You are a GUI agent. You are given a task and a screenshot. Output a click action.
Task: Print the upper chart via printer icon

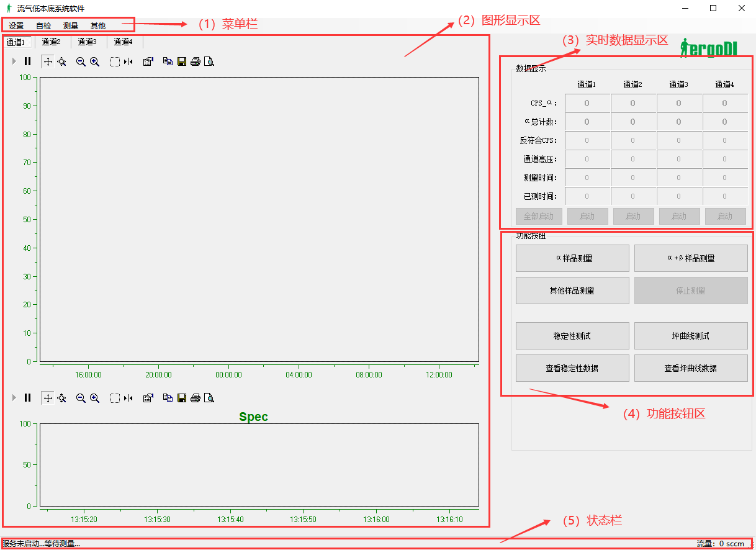(196, 61)
